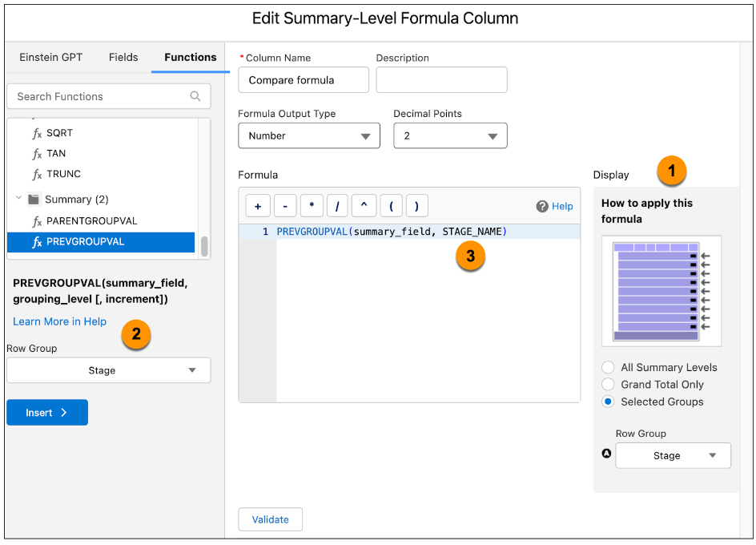Click the Summary folder icon
The height and width of the screenshot is (545, 756).
coord(34,199)
